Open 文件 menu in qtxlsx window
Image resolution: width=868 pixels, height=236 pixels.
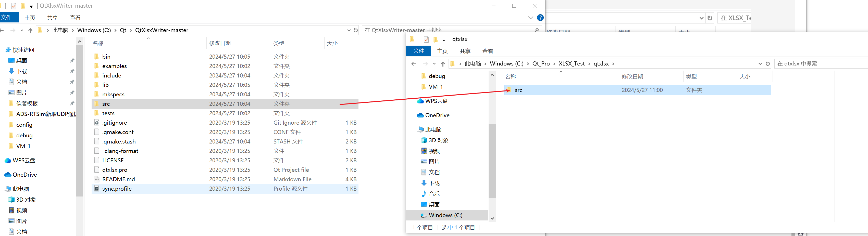tap(418, 51)
